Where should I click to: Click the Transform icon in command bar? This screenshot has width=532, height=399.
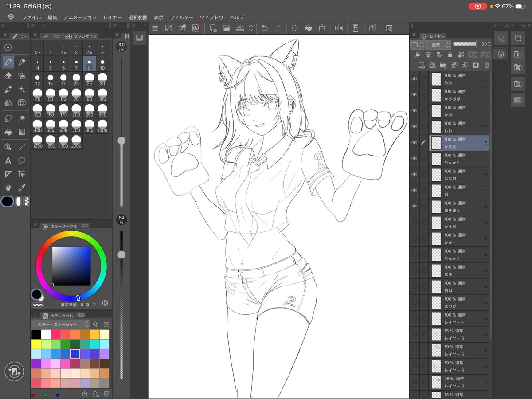tap(322, 28)
